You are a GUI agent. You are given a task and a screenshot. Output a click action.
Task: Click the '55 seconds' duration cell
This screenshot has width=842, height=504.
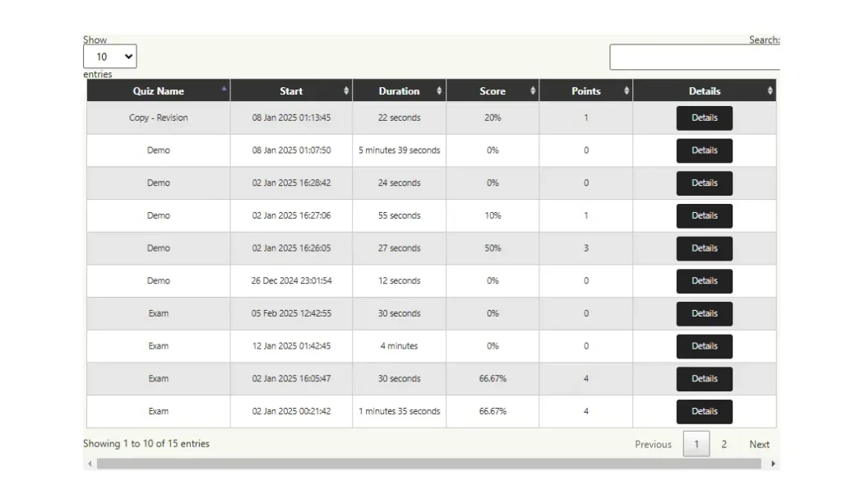tap(399, 215)
